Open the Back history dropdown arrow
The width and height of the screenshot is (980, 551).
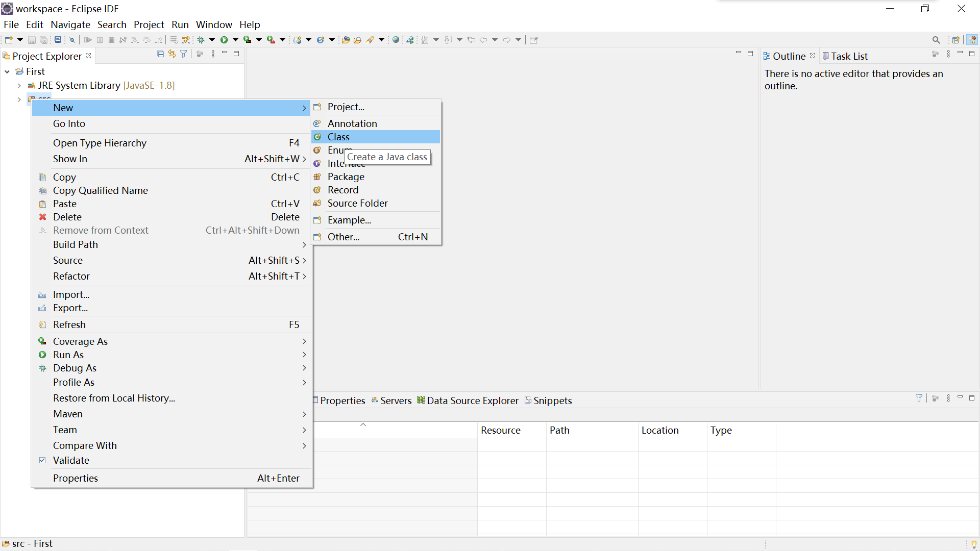pos(495,40)
